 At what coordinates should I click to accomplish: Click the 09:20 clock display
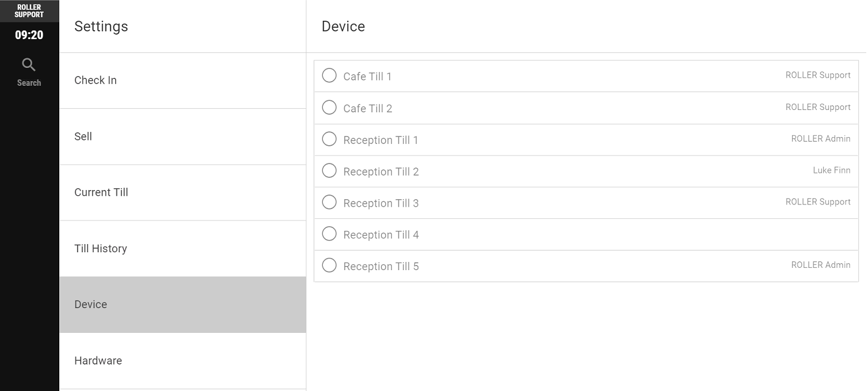point(29,35)
